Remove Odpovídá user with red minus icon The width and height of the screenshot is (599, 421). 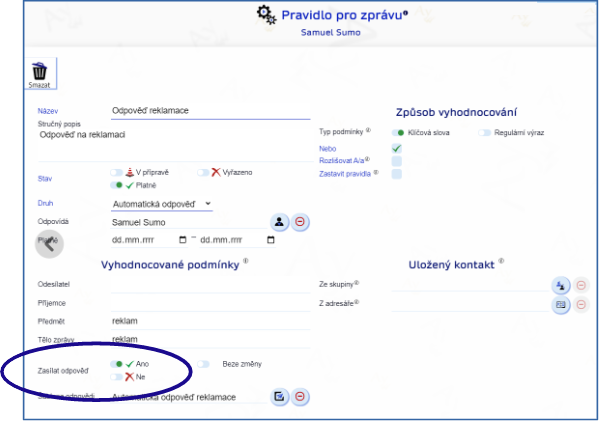coord(300,222)
